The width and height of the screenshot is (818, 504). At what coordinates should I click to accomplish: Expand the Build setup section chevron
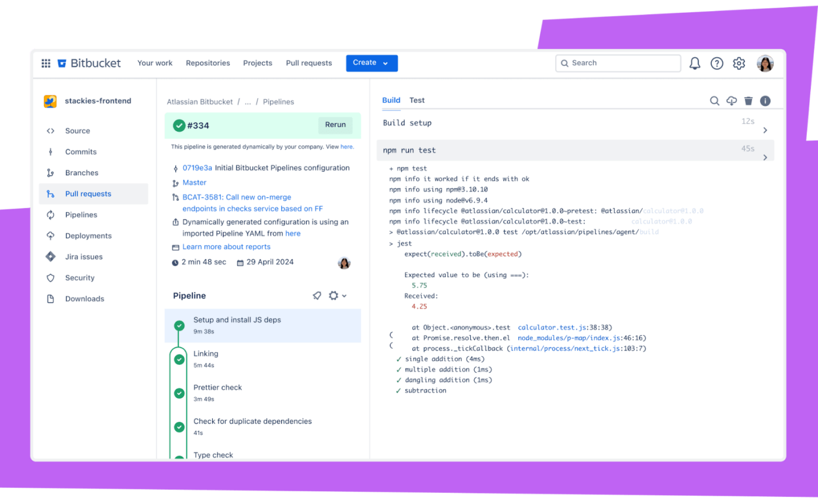[765, 130]
